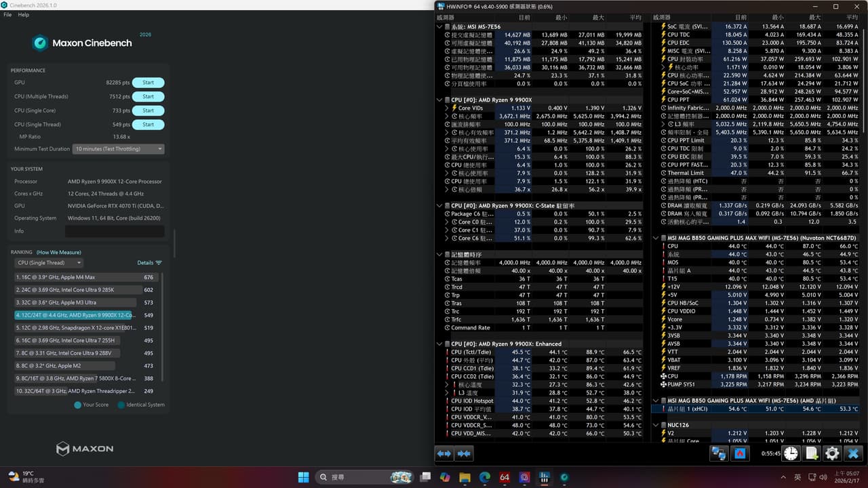Image resolution: width=868 pixels, height=488 pixels.
Task: Open the CPU (Single Thread) ranking dropdown
Action: pos(49,262)
